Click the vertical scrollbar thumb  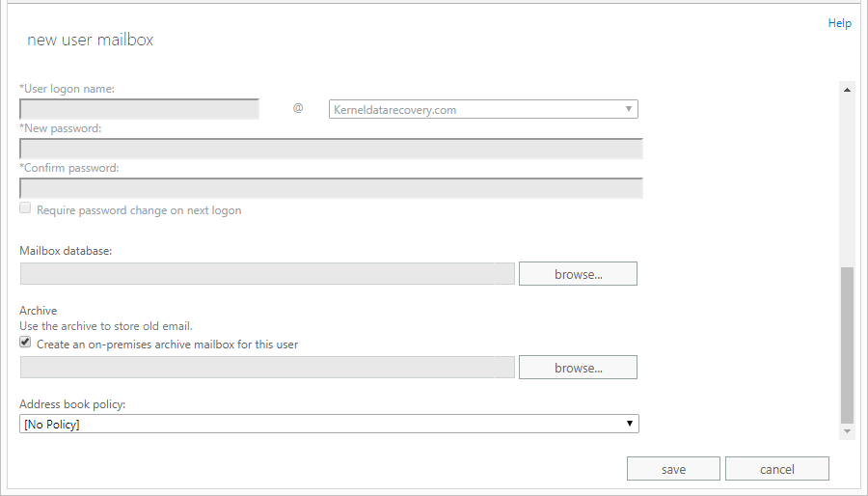848,345
